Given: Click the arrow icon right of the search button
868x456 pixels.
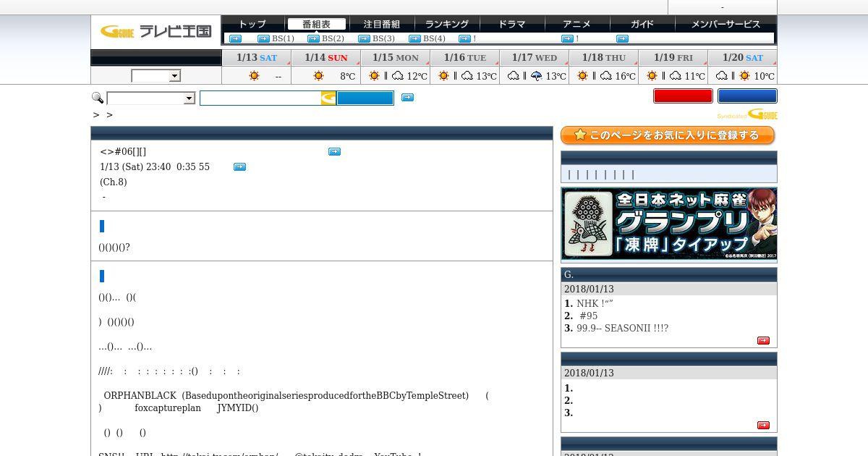Looking at the screenshot, I should [407, 97].
